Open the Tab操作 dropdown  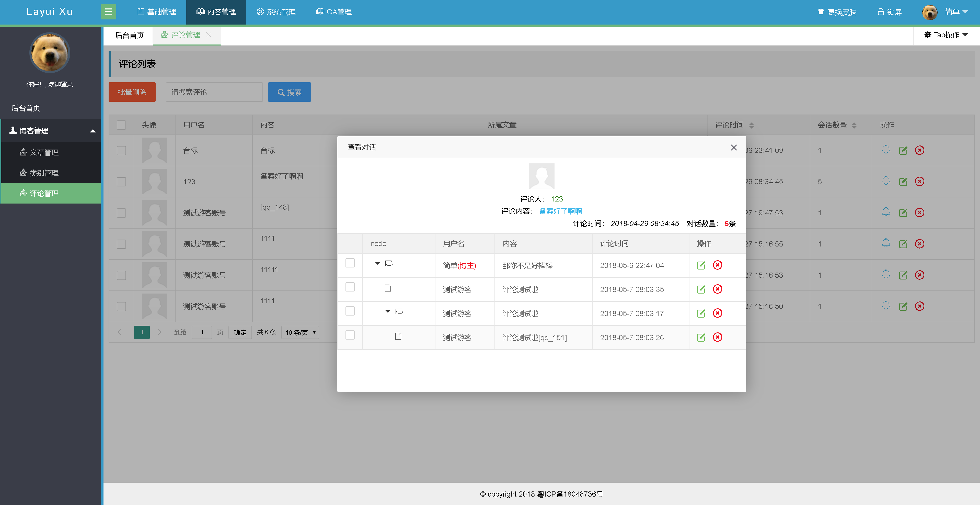946,35
